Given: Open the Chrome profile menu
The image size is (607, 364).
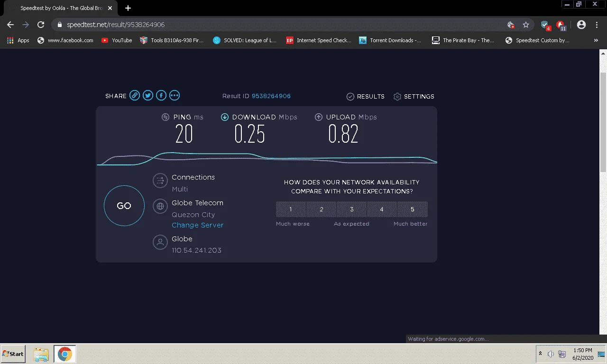Looking at the screenshot, I should pos(581,25).
